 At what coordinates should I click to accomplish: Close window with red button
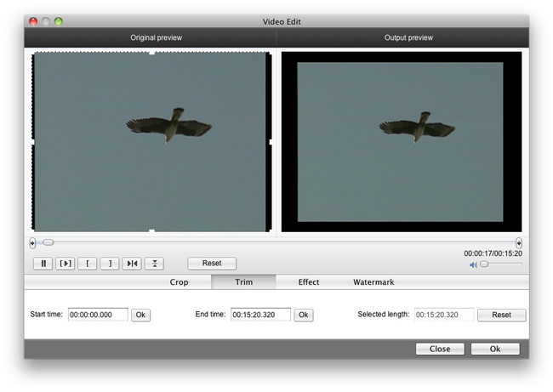(x=33, y=21)
